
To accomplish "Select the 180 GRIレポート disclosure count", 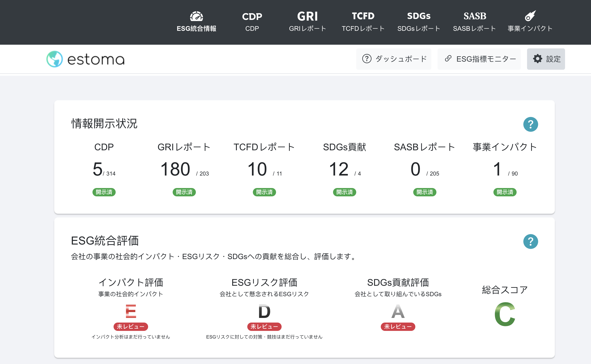I will pos(175,169).
